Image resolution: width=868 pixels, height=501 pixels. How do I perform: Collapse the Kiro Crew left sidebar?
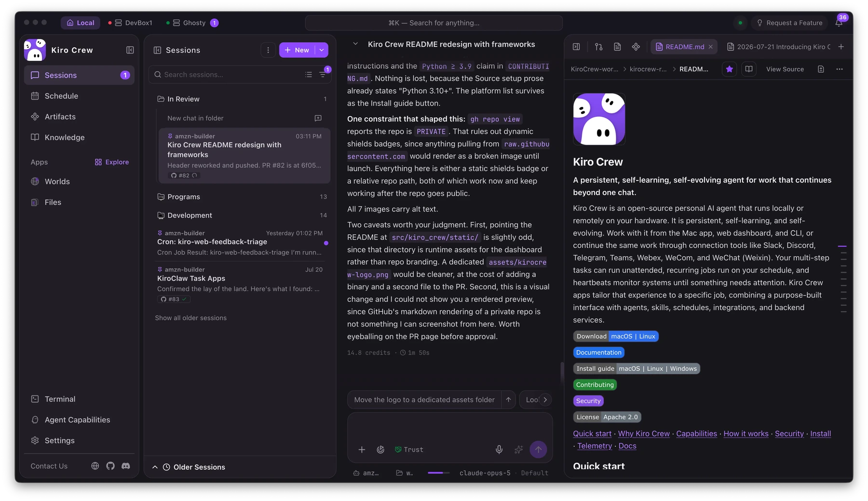point(130,50)
